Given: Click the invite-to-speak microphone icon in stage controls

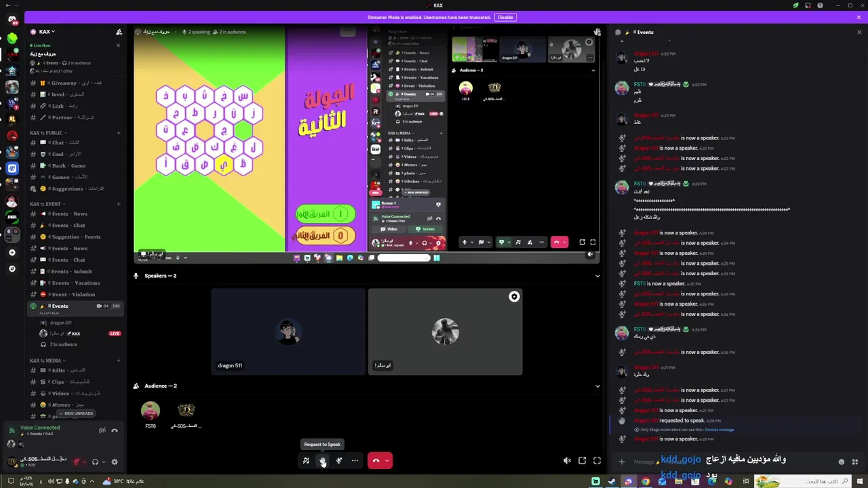Looking at the screenshot, I should [x=338, y=461].
